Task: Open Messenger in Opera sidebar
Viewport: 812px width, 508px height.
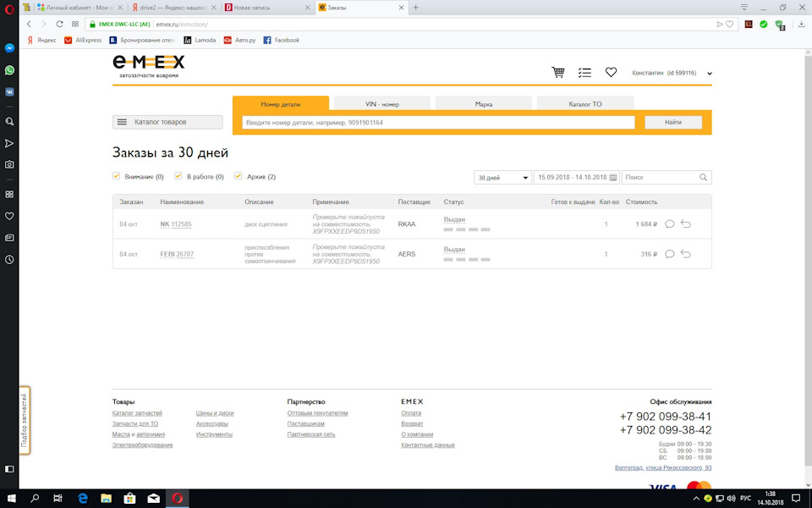Action: click(9, 48)
